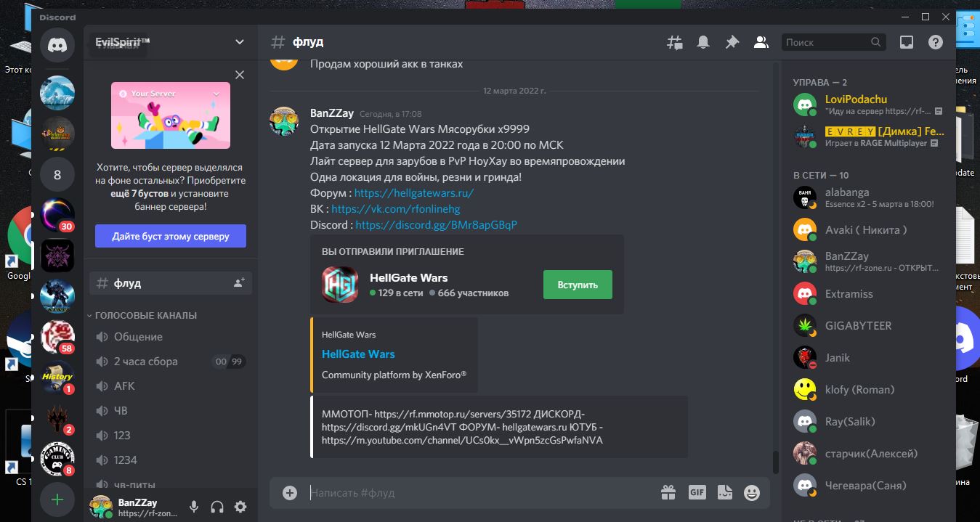The width and height of the screenshot is (980, 522).
Task: Join 123 voice channel
Action: pos(171,436)
